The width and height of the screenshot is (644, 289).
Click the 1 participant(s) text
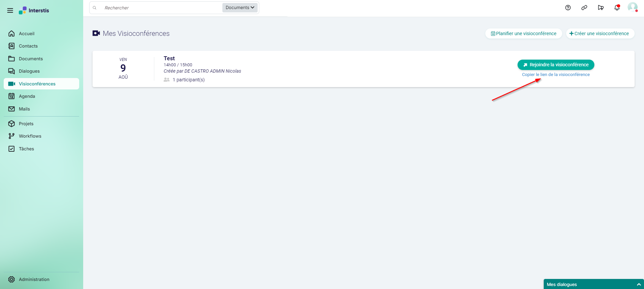189,80
